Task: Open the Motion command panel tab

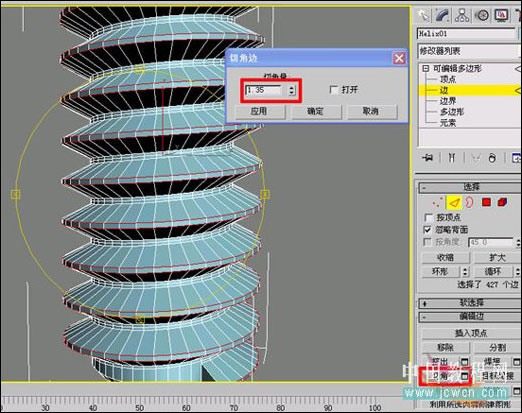Action: click(482, 15)
